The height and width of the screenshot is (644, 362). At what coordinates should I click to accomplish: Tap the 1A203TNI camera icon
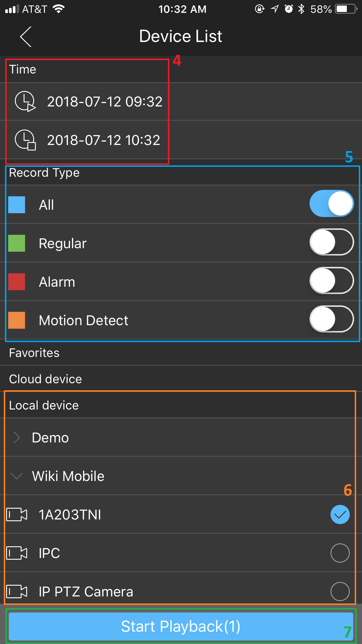tap(17, 514)
